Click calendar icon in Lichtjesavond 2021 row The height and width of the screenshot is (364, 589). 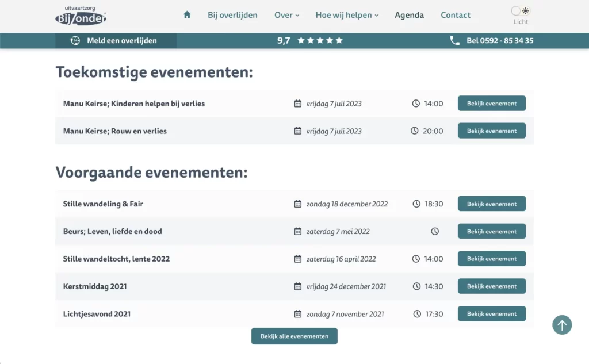coord(297,313)
